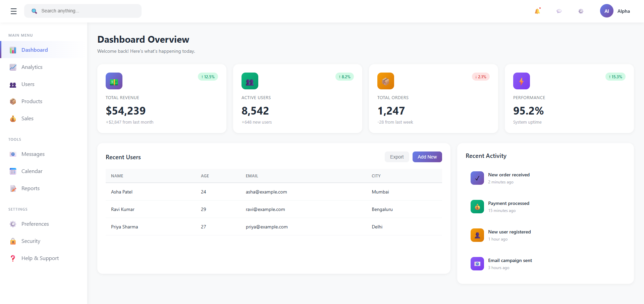This screenshot has width=644, height=304.
Task: Sort by the Age column header
Action: [205, 176]
